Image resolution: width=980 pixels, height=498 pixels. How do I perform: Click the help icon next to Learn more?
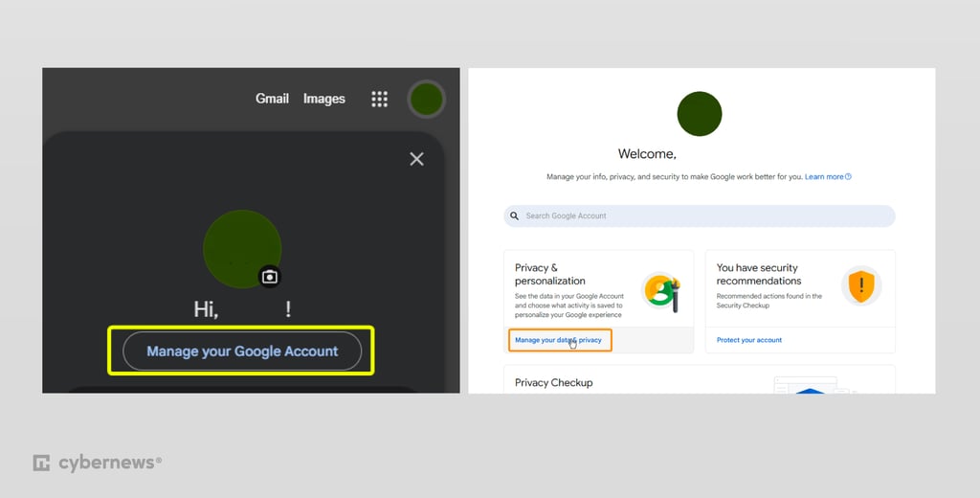point(848,177)
